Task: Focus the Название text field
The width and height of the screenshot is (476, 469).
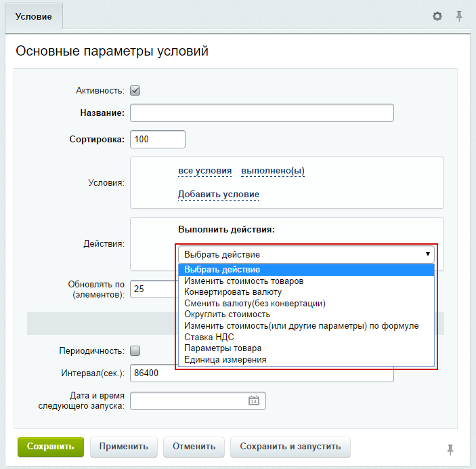Action: pyautogui.click(x=261, y=113)
